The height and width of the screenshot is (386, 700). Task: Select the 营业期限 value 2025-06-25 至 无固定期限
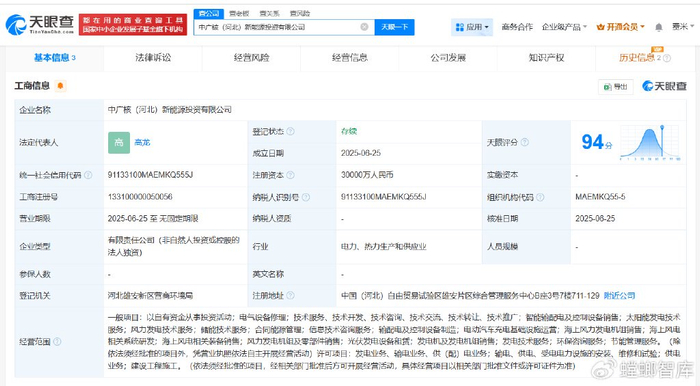click(x=153, y=219)
